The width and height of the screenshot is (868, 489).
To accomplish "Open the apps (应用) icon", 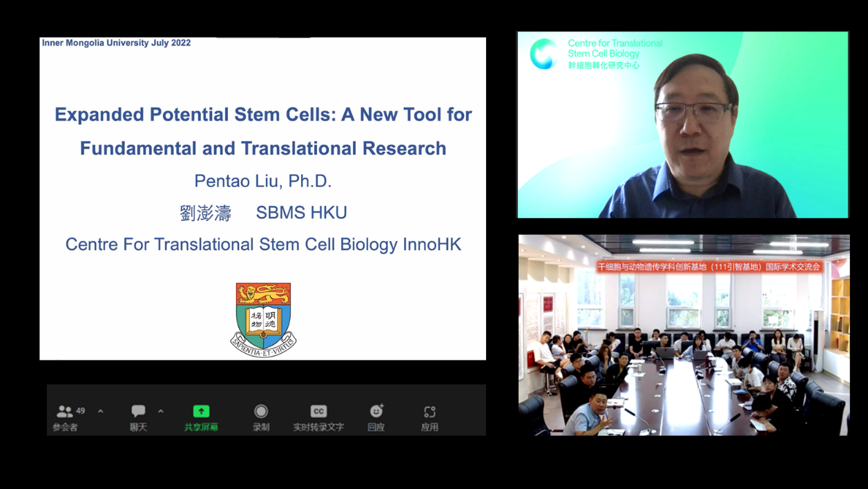I will [x=430, y=412].
